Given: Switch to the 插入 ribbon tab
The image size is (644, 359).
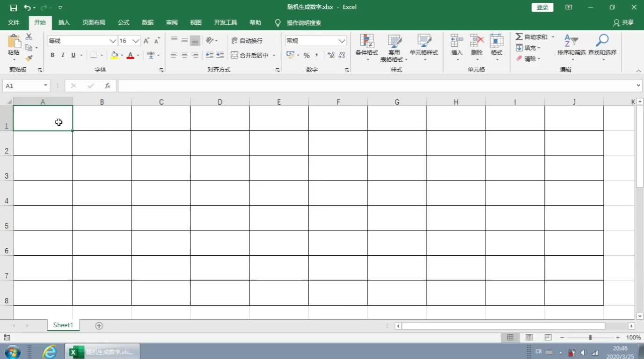Looking at the screenshot, I should (x=64, y=22).
